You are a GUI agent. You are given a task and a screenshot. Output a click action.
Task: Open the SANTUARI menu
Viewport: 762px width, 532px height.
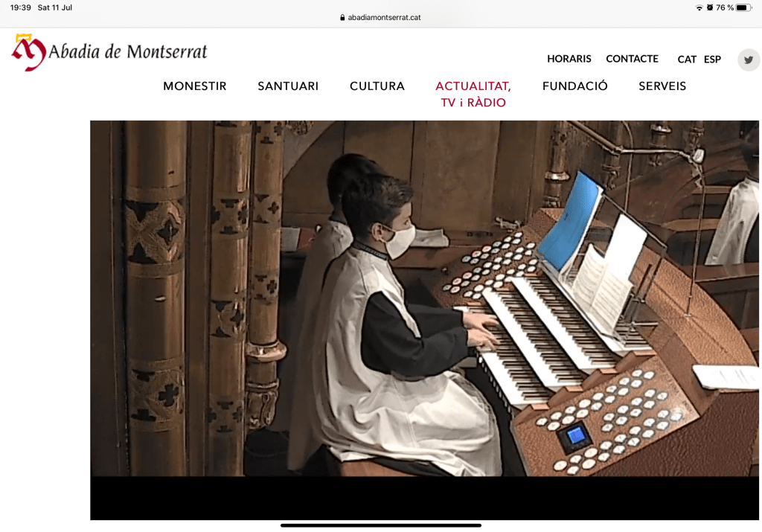(x=288, y=86)
